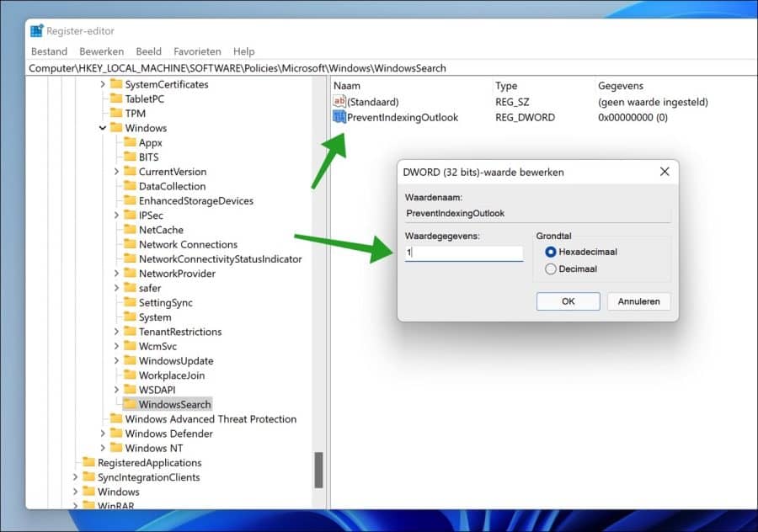Image resolution: width=758 pixels, height=532 pixels.
Task: Click the WindowsSearch folder icon
Action: click(130, 404)
